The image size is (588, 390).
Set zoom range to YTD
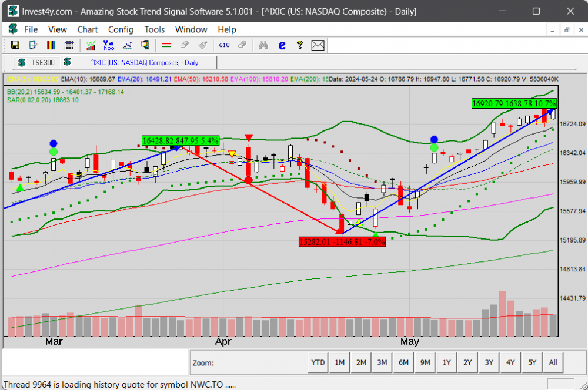point(318,363)
